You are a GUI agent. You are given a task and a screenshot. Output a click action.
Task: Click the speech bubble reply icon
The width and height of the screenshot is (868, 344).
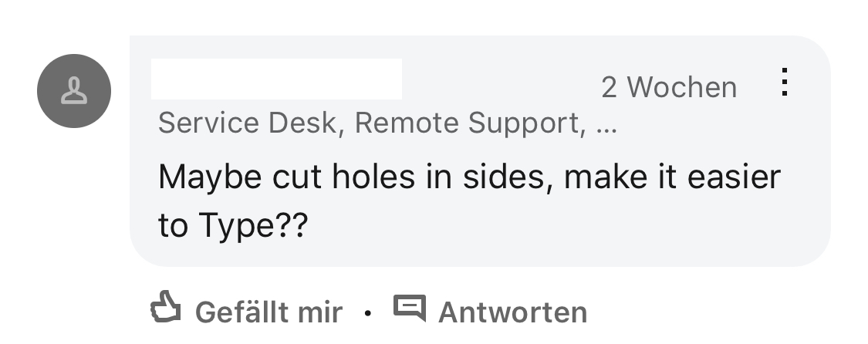(x=409, y=309)
